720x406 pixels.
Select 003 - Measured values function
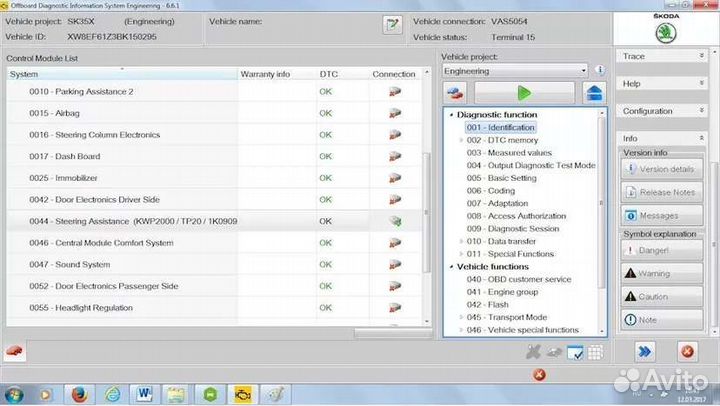509,152
